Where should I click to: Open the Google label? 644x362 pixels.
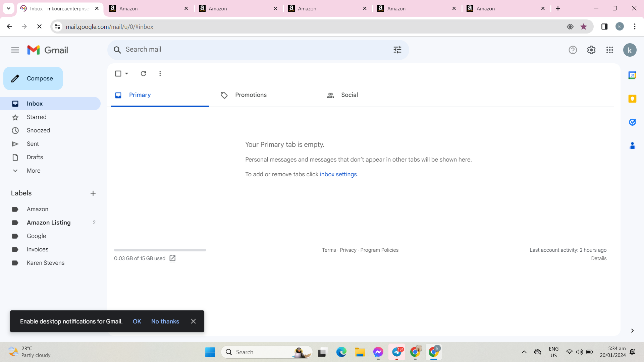point(50,236)
